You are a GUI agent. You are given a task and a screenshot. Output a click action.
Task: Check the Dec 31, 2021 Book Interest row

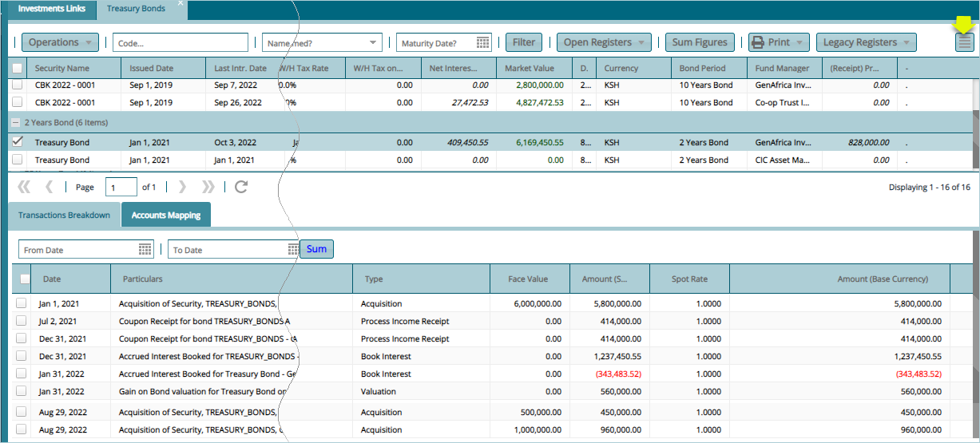click(21, 357)
